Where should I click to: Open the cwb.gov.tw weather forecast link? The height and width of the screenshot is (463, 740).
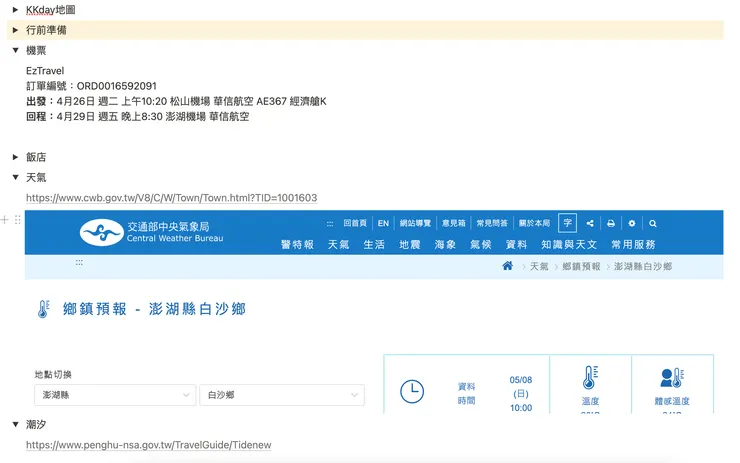171,198
